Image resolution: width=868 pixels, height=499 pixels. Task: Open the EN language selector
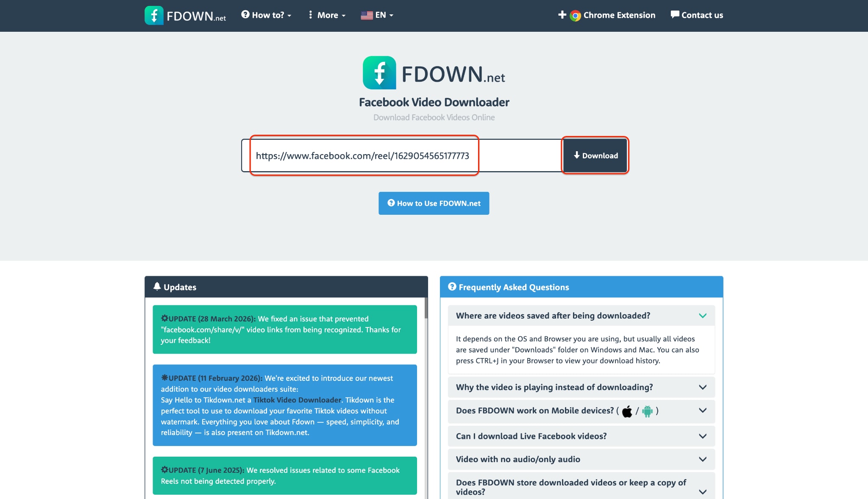377,15
